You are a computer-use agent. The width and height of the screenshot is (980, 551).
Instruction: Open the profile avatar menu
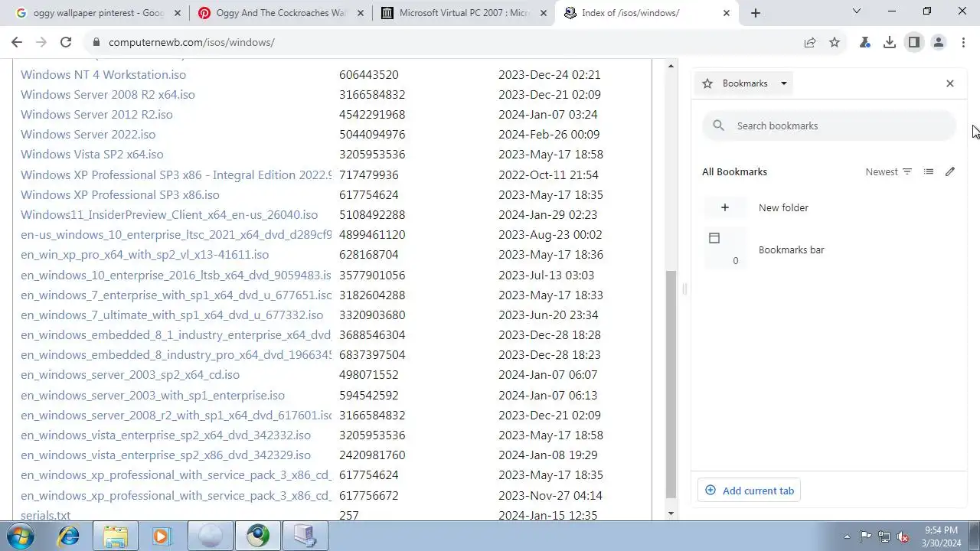tap(939, 42)
